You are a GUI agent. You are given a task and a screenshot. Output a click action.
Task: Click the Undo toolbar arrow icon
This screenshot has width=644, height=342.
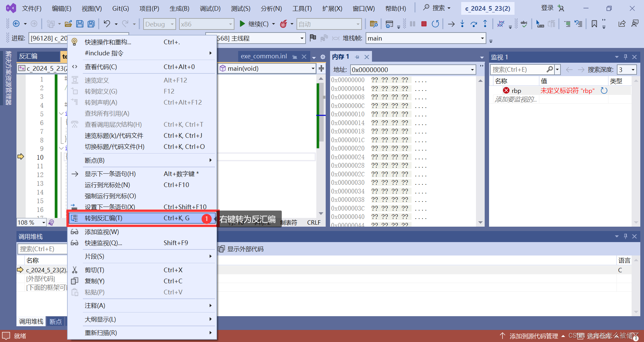107,24
